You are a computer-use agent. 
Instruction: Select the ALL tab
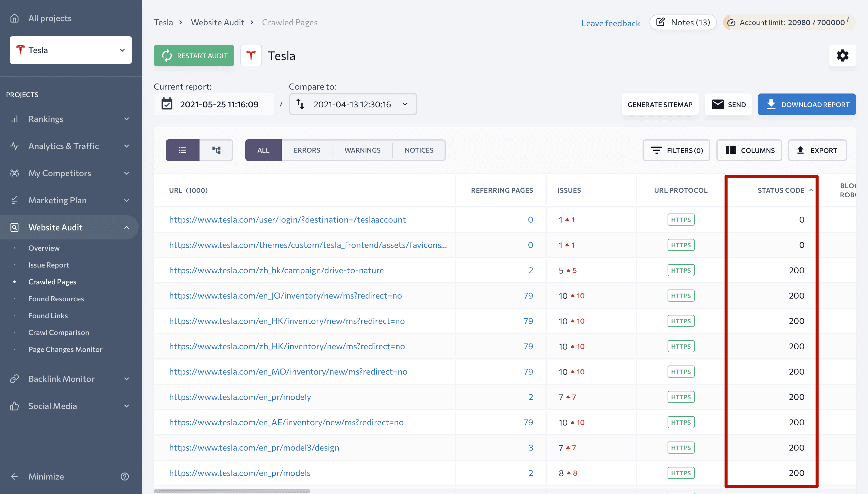(x=263, y=150)
